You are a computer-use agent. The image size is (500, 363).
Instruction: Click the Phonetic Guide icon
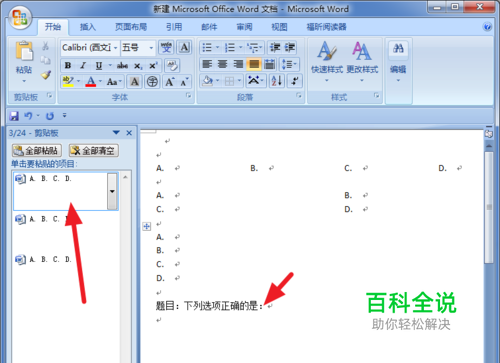click(166, 47)
